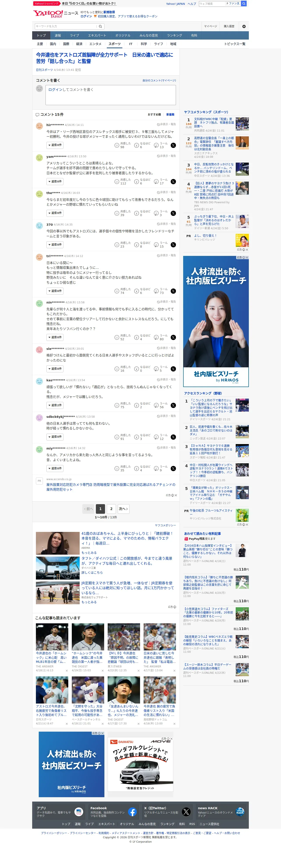Screen dimensions: 281x868
Task: Switch to ランキング tab in navigation bar
Action: click(174, 35)
